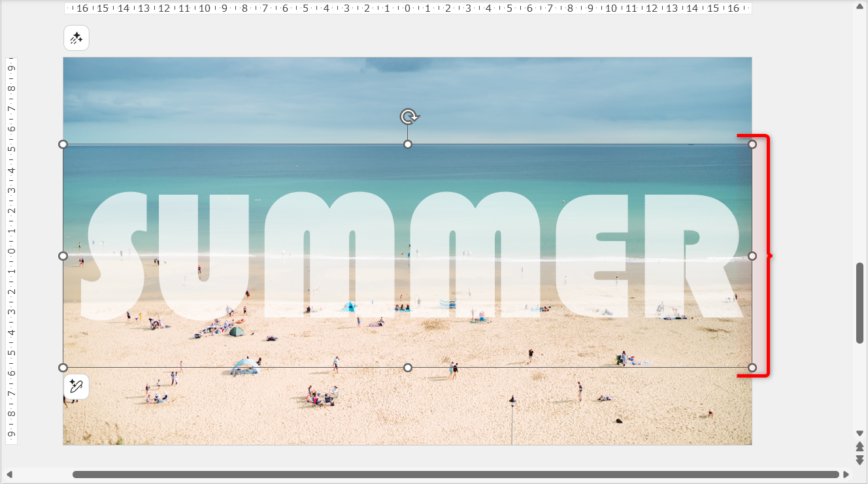Click the horizontal scrollbar right arrow
Screen dimensions: 868x484
click(x=846, y=475)
